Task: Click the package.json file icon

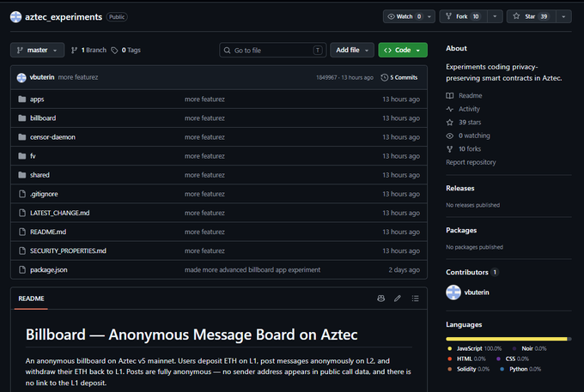Action: (22, 269)
